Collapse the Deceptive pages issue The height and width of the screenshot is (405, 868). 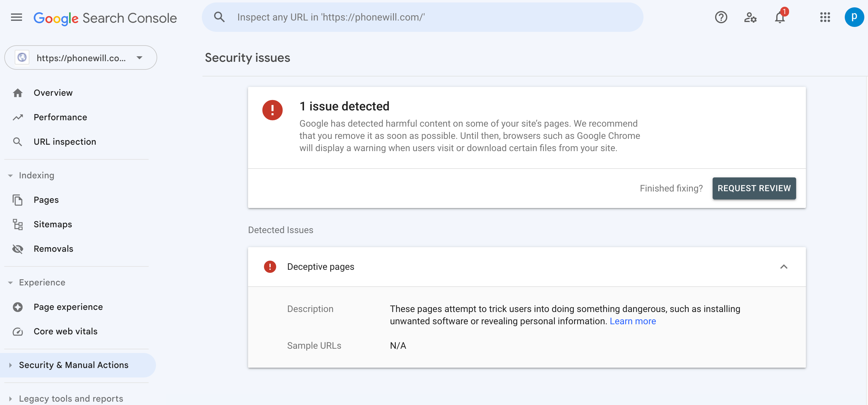click(x=783, y=266)
